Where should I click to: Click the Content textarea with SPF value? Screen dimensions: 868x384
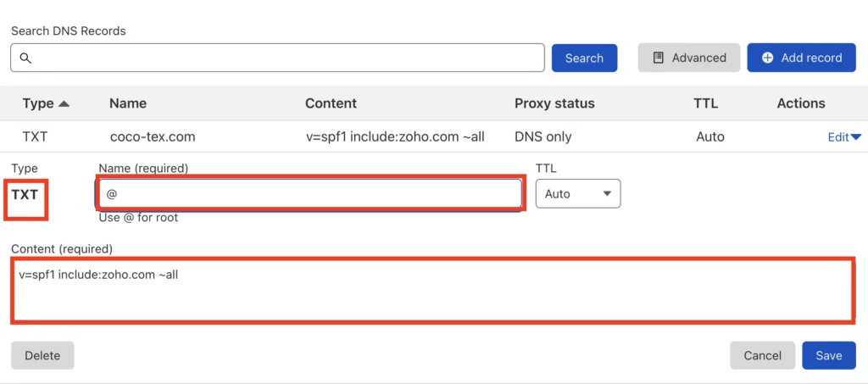tap(431, 290)
